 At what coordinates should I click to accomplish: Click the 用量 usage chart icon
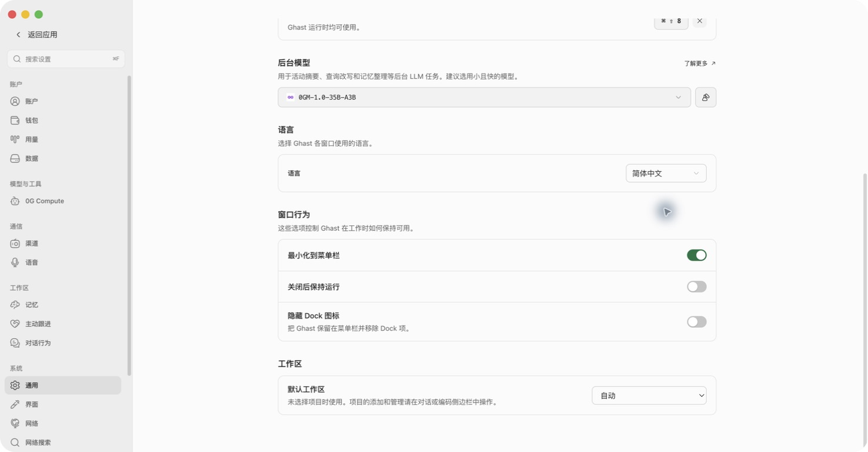(x=15, y=139)
